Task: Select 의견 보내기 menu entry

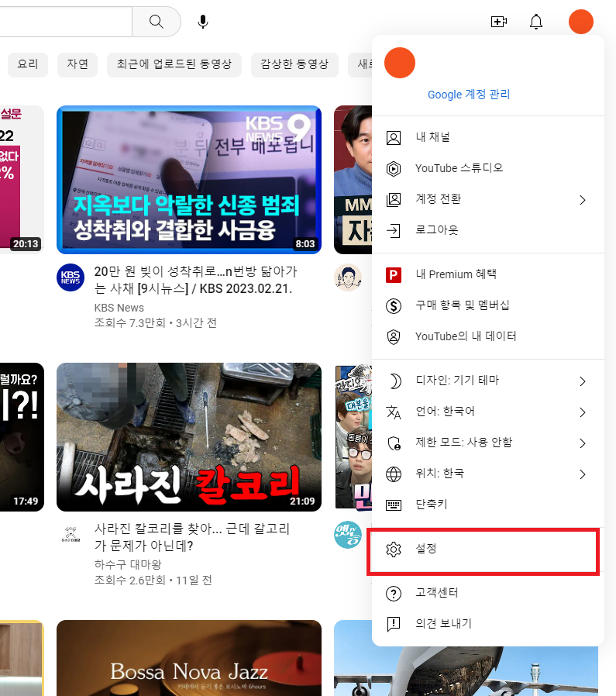Action: (487, 624)
